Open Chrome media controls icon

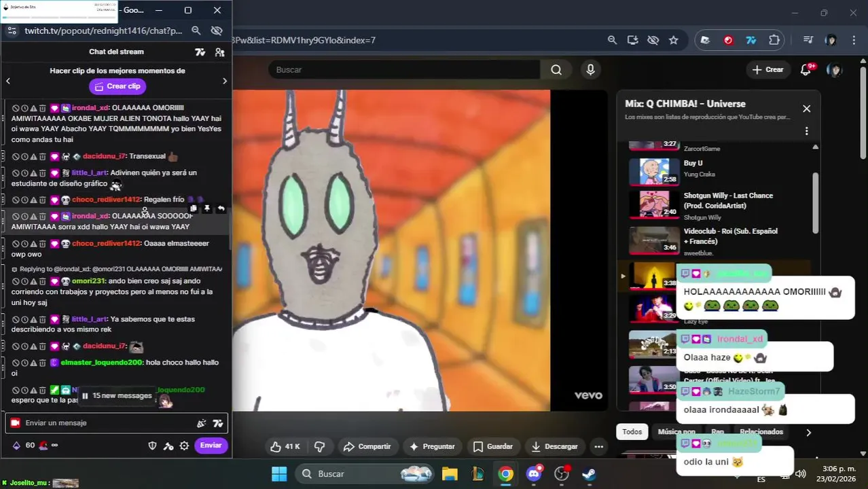[x=808, y=40]
